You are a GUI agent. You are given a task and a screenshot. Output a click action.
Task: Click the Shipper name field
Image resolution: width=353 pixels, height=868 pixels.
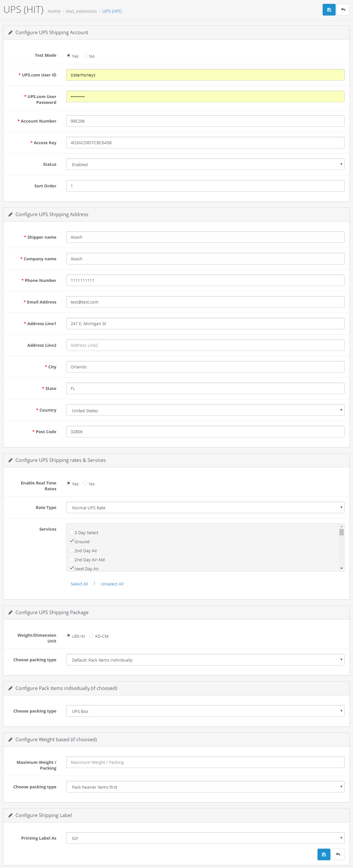click(205, 237)
